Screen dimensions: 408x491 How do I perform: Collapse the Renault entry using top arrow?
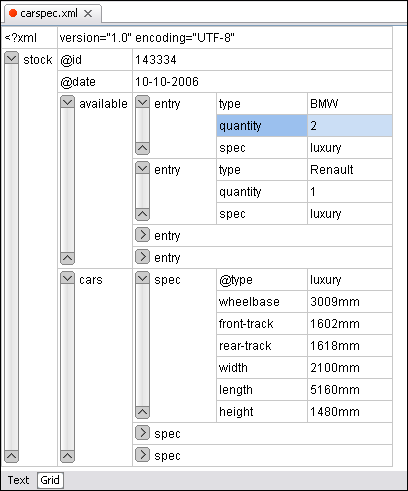[143, 168]
